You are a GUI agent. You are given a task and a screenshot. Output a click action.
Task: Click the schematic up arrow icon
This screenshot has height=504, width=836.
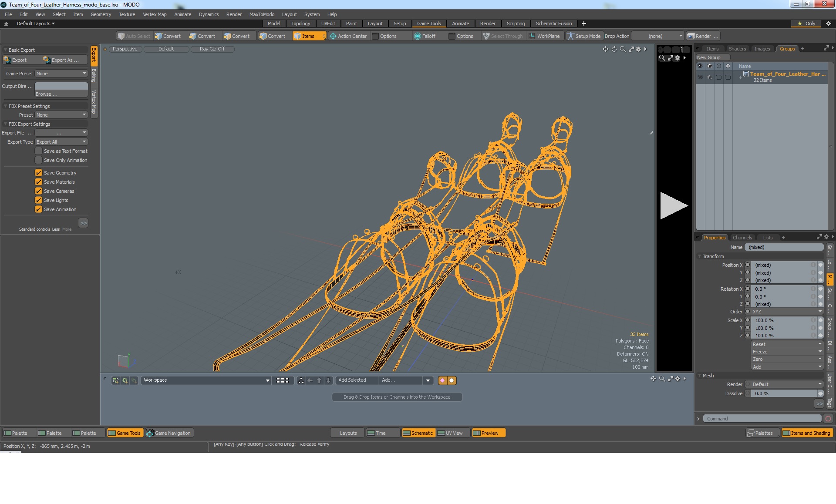[319, 380]
